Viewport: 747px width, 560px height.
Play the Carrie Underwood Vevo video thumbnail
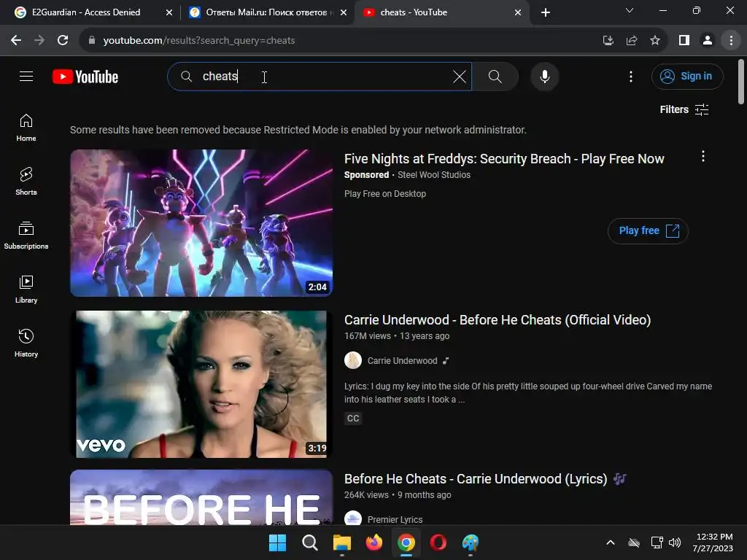click(201, 384)
